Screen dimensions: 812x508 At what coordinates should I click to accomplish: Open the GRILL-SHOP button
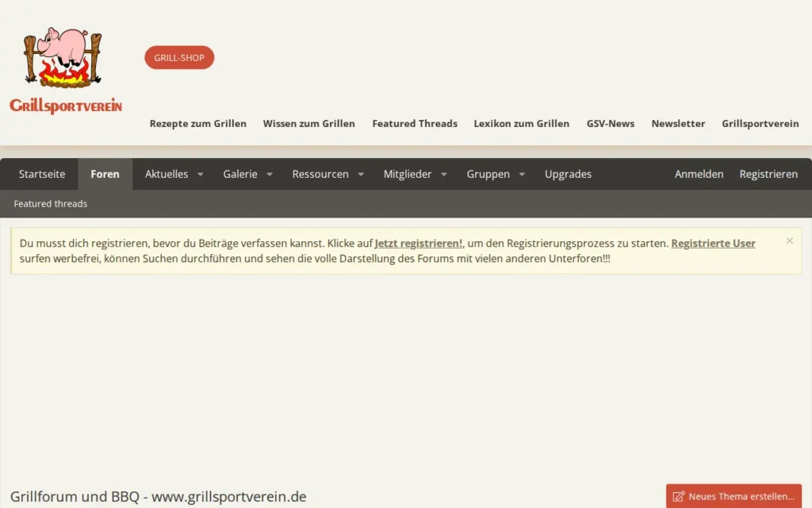tap(179, 57)
